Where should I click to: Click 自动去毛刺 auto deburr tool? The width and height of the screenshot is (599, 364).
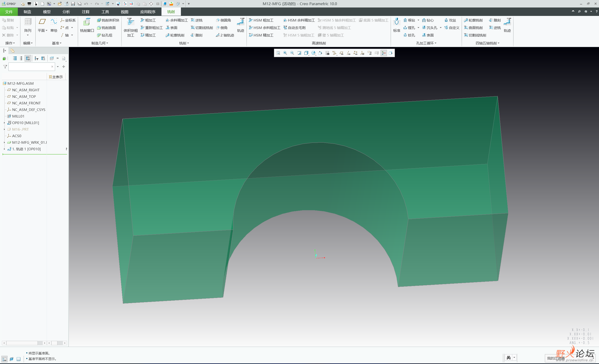point(294,28)
